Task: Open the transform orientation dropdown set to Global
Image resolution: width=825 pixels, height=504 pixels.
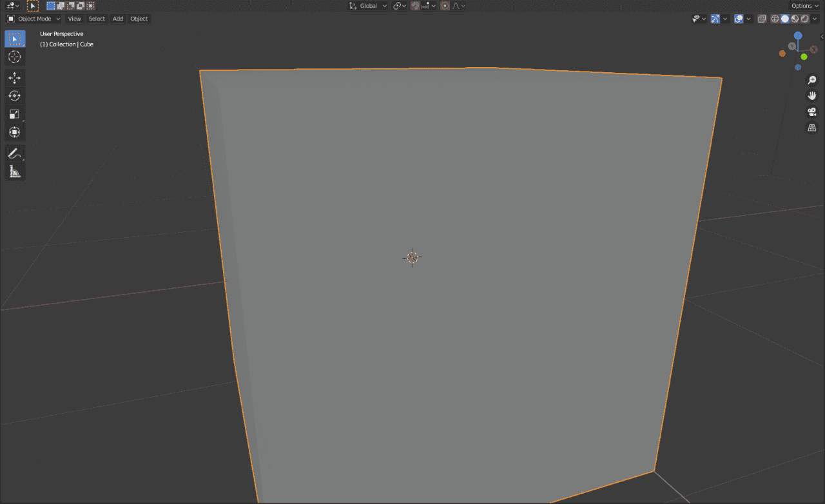Action: [367, 5]
